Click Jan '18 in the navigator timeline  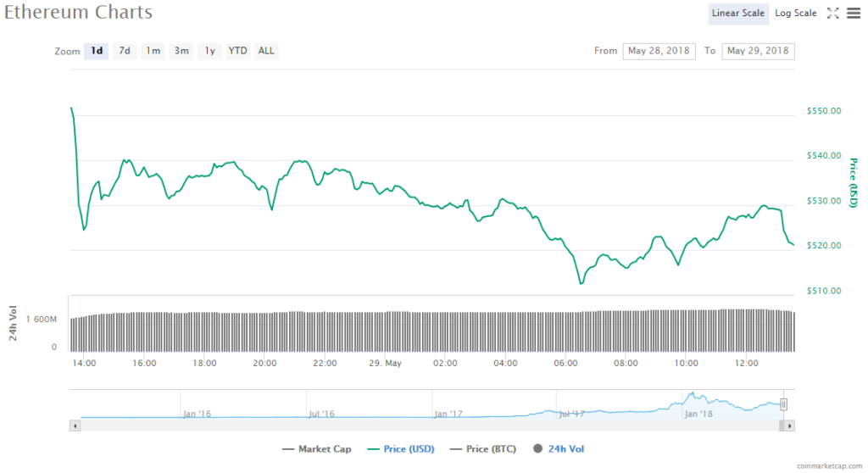coord(698,414)
